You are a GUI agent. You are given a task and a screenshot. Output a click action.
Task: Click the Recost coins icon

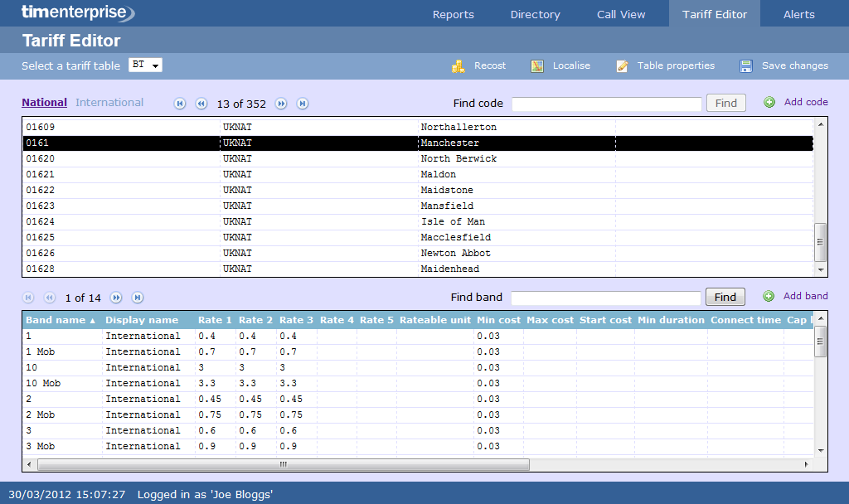tap(458, 66)
